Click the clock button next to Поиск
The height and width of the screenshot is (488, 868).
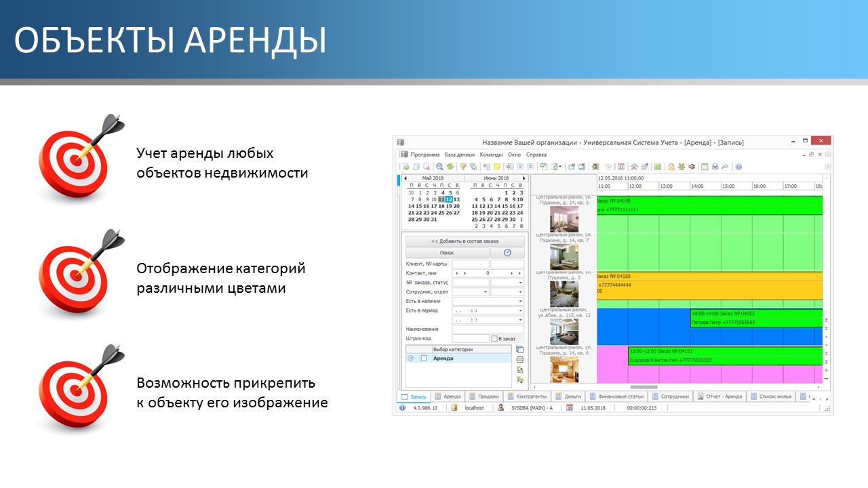tap(507, 253)
